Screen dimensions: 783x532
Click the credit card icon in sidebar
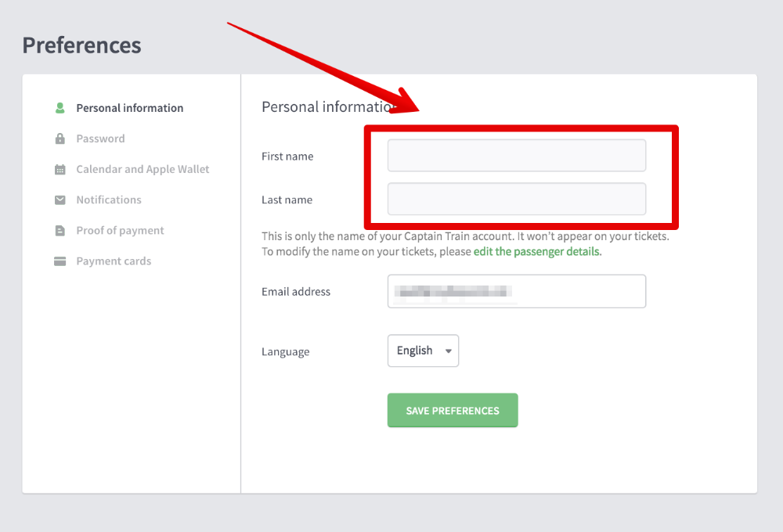point(60,261)
